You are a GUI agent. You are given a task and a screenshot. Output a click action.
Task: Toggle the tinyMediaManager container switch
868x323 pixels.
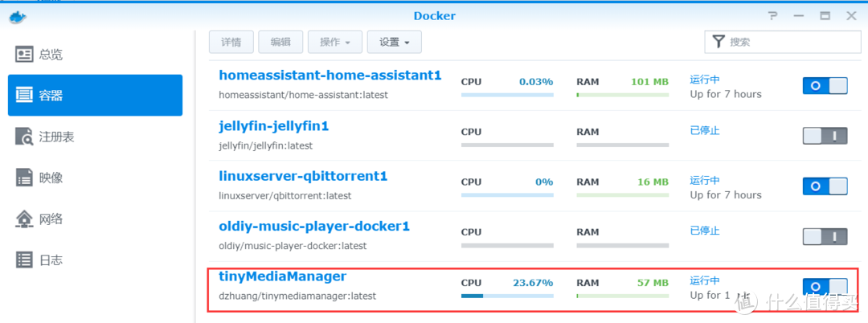pyautogui.click(x=825, y=287)
